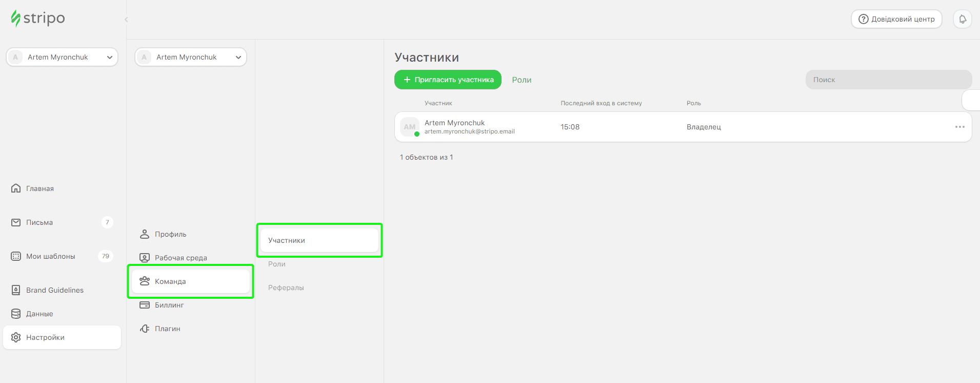980x383 pixels.
Task: Click the Мои шаблоны templates icon
Action: (16, 256)
